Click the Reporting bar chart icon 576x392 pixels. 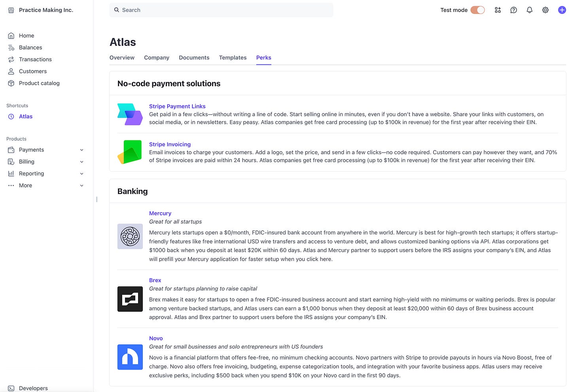[x=11, y=173]
